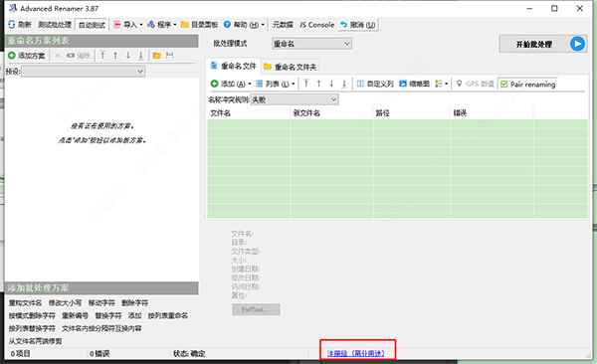Move method down arrow in the left panel

[x=128, y=56]
